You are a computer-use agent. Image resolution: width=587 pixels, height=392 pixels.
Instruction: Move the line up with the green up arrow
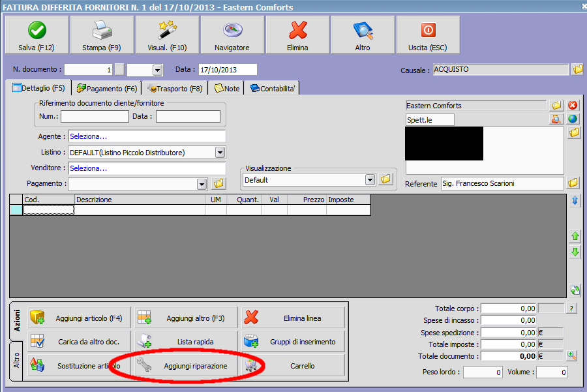575,236
